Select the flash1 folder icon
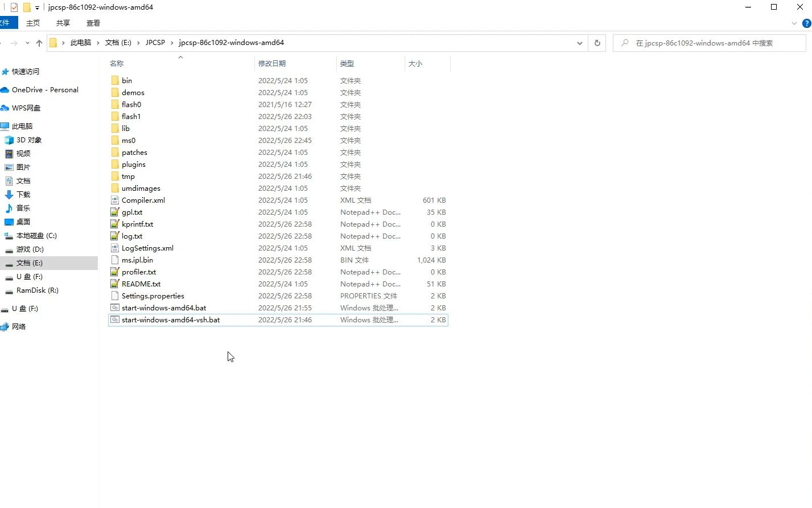The width and height of the screenshot is (812, 508). [115, 116]
